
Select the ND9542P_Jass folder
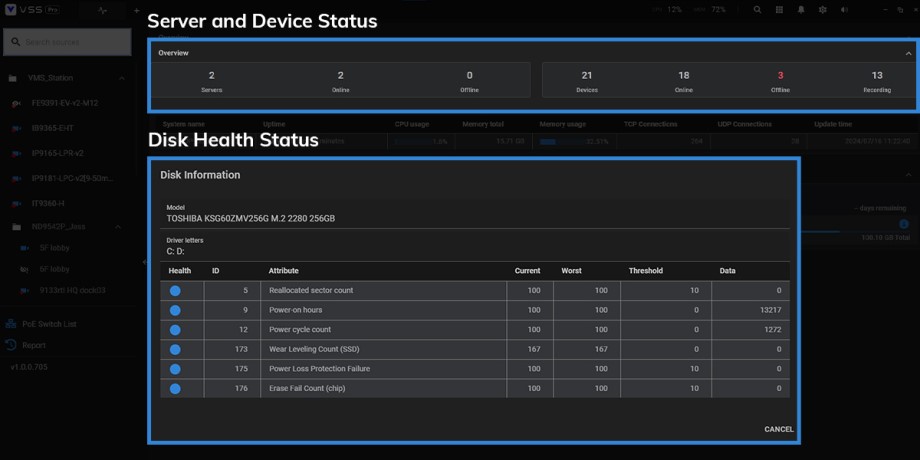tap(60, 226)
